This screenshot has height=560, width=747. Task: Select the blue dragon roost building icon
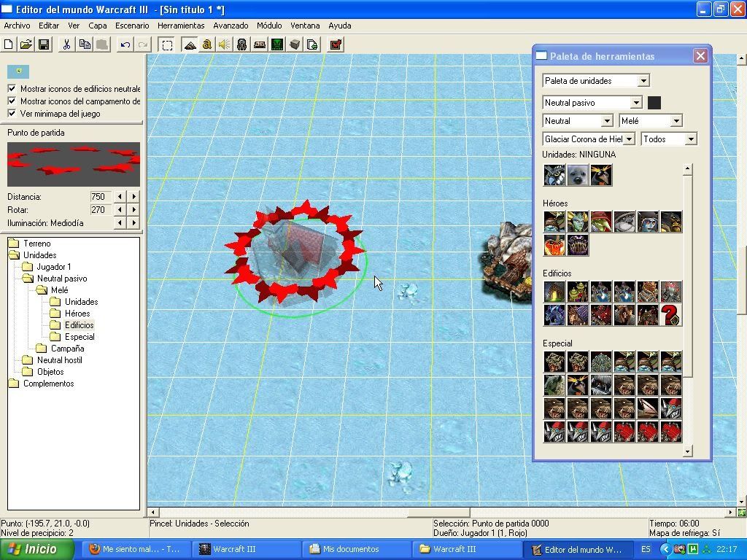pyautogui.click(x=554, y=315)
